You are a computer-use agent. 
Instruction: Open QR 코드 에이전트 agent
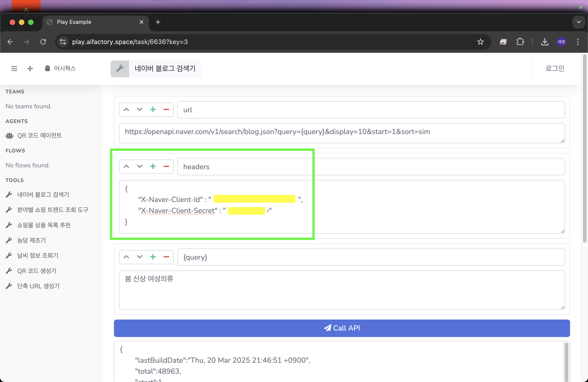tap(34, 136)
